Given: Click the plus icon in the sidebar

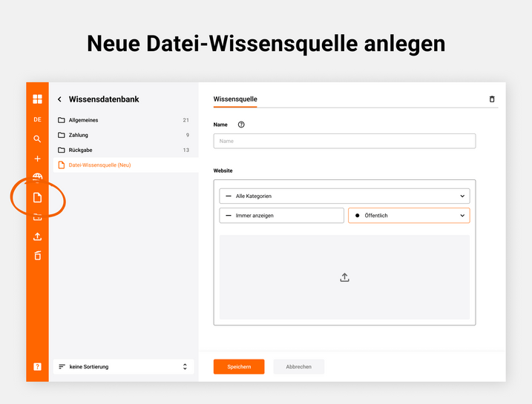Looking at the screenshot, I should 37,159.
